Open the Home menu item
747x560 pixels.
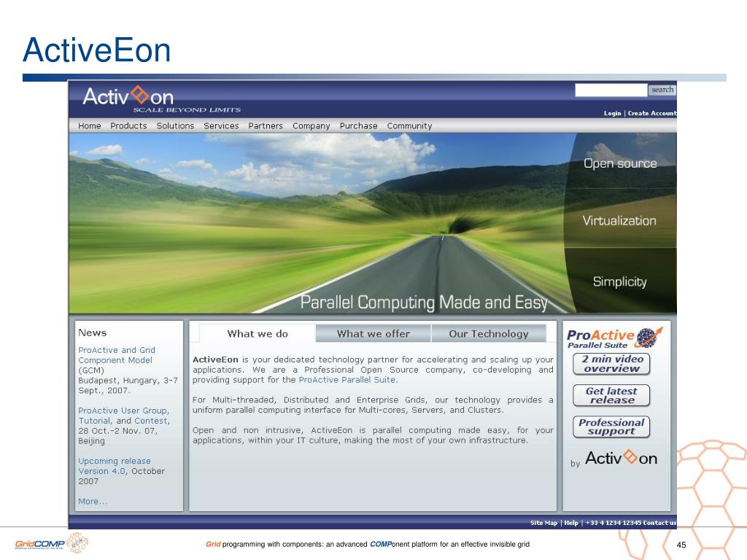90,125
